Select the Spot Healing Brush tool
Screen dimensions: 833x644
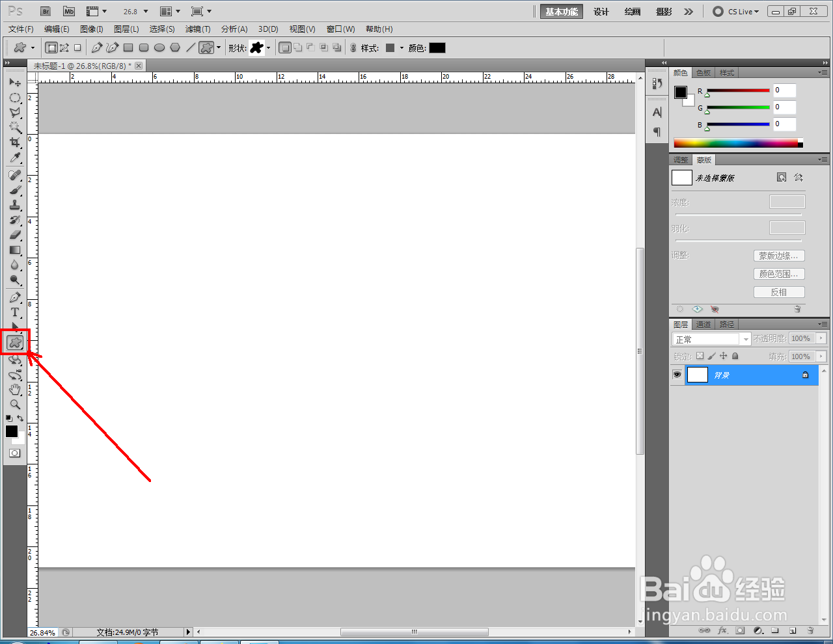click(x=15, y=176)
